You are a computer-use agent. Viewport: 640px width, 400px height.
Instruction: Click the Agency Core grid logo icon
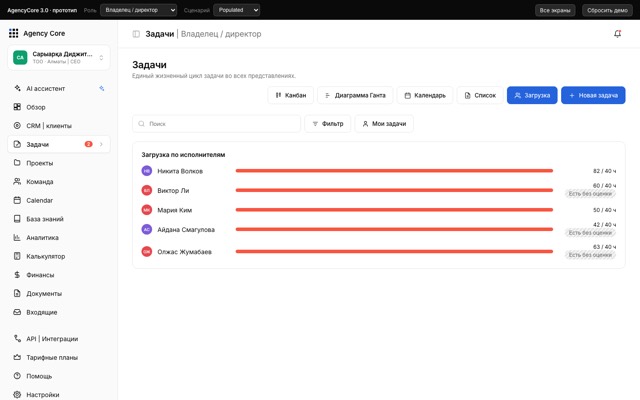(x=13, y=33)
